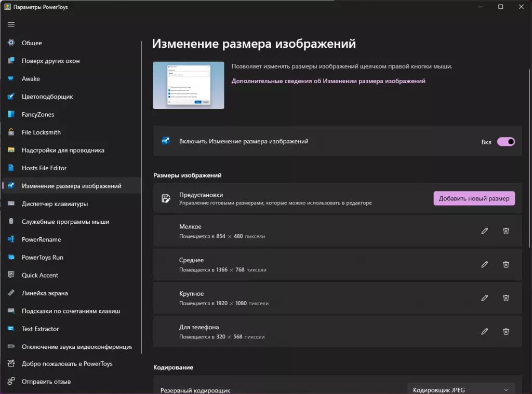Go to Диспетчер клавиатуры section
Screen dimensions: 532x394
(55, 203)
